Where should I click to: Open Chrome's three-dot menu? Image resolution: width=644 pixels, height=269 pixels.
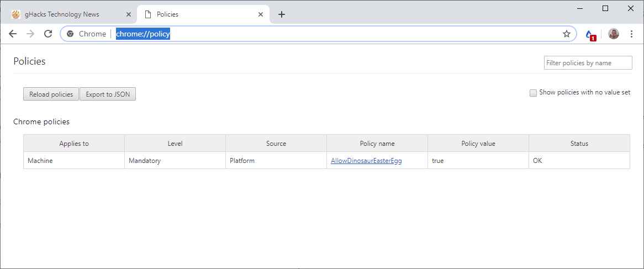pyautogui.click(x=632, y=34)
